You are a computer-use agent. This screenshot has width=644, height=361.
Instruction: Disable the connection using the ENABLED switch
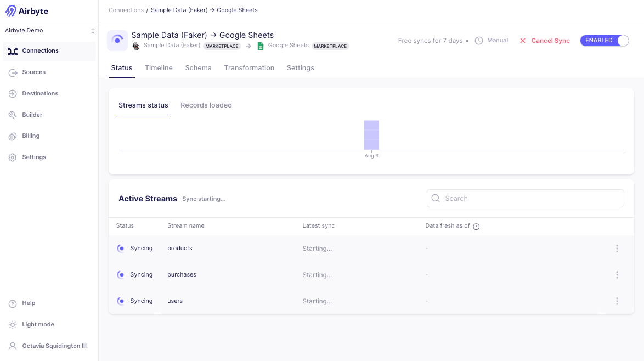coord(604,40)
